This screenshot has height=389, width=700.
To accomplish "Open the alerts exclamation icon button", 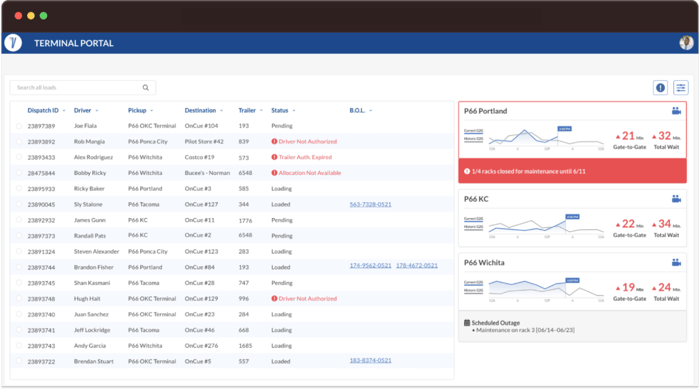I will point(660,88).
